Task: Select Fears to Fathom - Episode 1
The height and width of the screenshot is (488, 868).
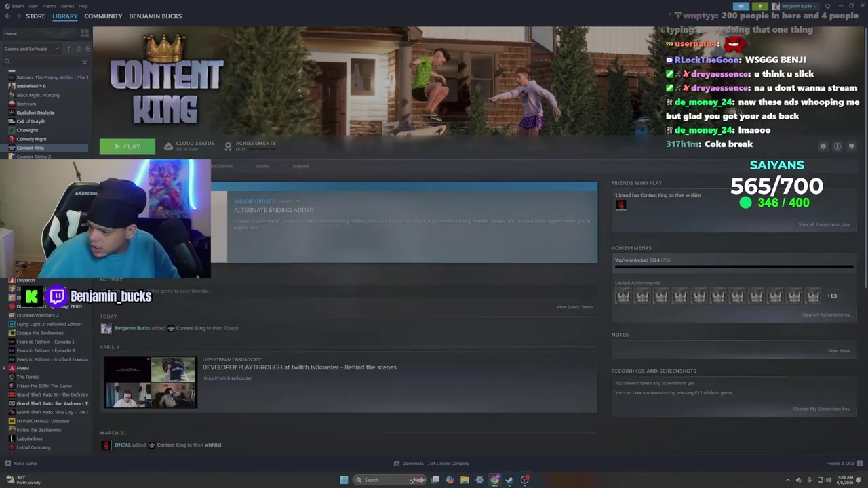Action: click(45, 342)
